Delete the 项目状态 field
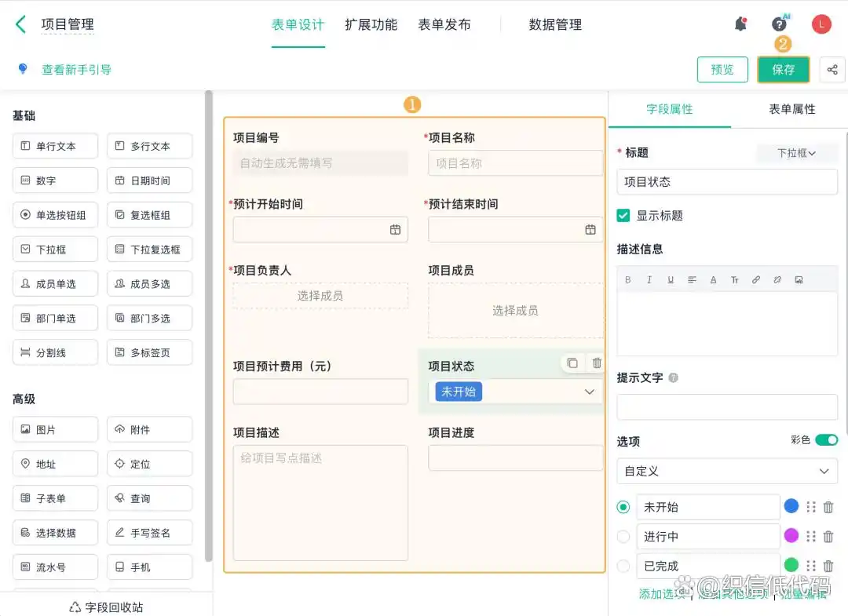Screen dimensions: 848x616 [x=595, y=363]
